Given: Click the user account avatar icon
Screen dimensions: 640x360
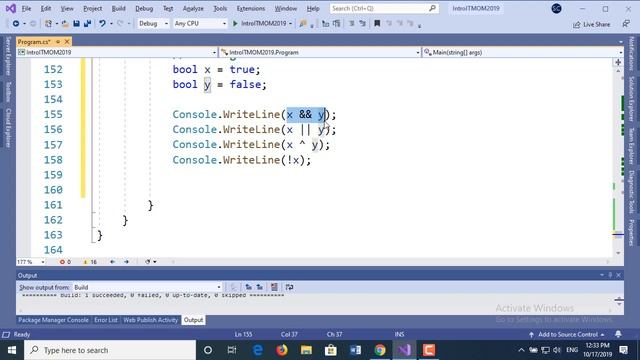Looking at the screenshot, I should 556,9.
